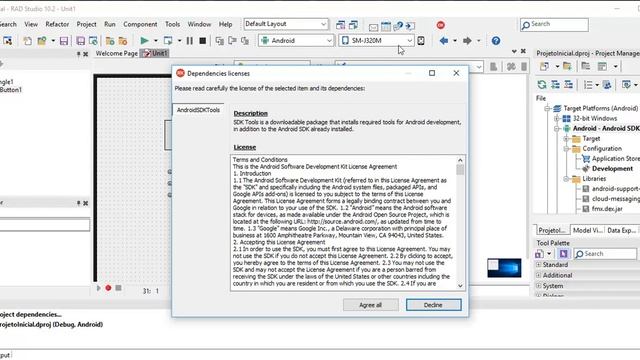
Task: Click the gray Forward arrow icon
Action: (x=467, y=40)
